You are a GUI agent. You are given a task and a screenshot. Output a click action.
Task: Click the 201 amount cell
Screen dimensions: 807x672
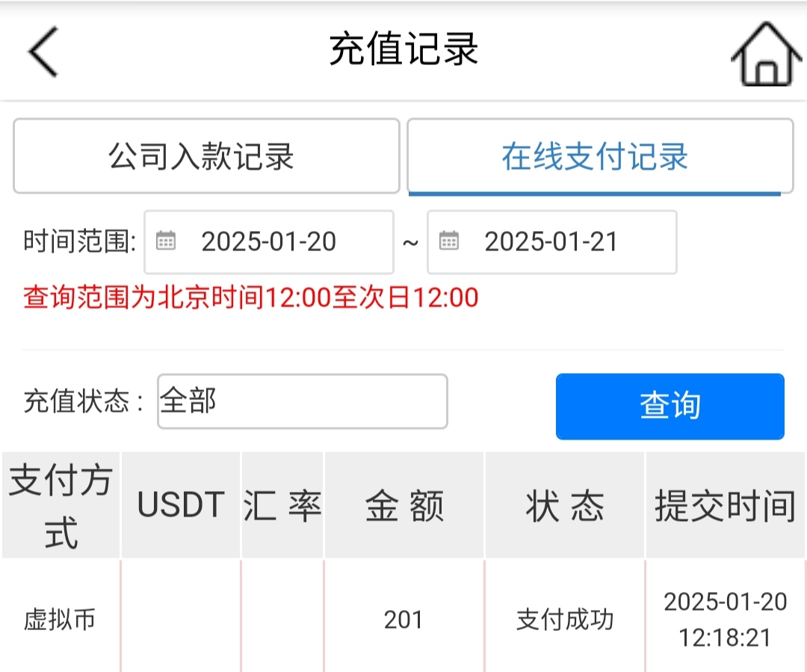tap(403, 620)
